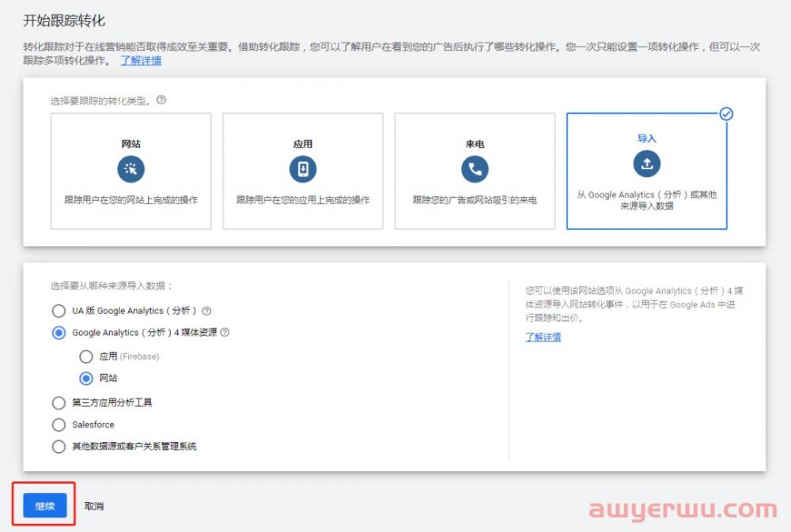Screen dimensions: 791x532
Task: Select the 第三方应用分析工具 radio option
Action: tap(59, 402)
